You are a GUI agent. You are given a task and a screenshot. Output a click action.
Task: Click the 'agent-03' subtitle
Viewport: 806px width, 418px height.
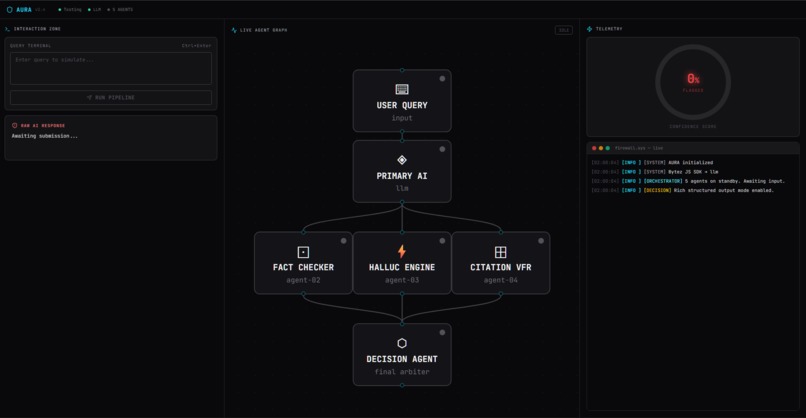402,280
